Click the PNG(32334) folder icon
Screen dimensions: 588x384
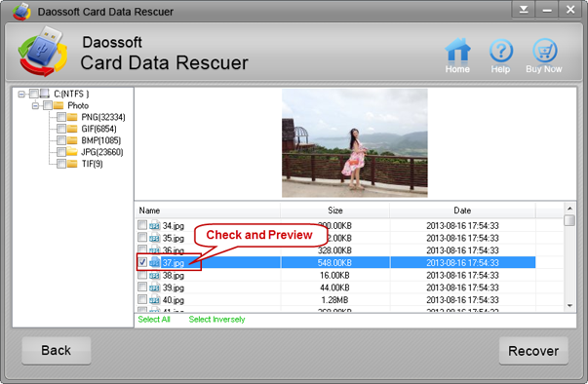coord(72,117)
